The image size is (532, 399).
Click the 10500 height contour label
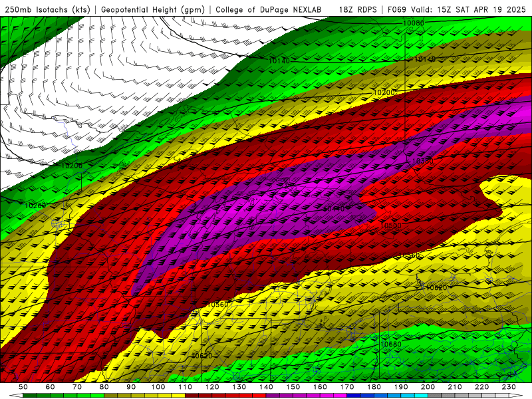tap(390, 225)
